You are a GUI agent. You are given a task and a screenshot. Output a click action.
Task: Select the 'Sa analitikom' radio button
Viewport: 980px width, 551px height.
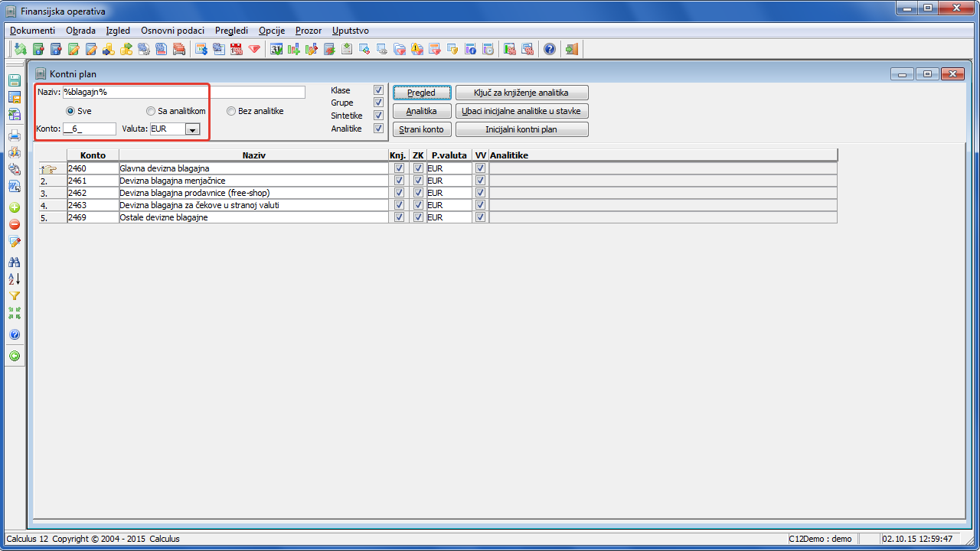tap(151, 111)
